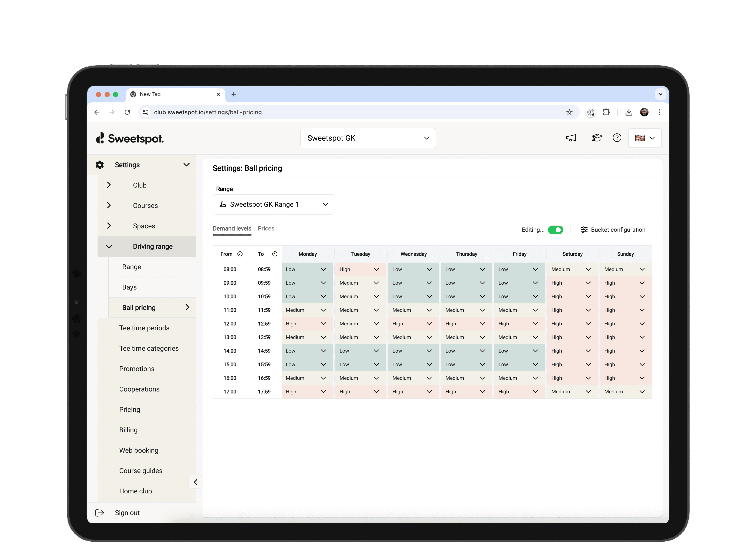The height and width of the screenshot is (560, 755).
Task: Click the Sign out arrow icon
Action: click(x=100, y=513)
